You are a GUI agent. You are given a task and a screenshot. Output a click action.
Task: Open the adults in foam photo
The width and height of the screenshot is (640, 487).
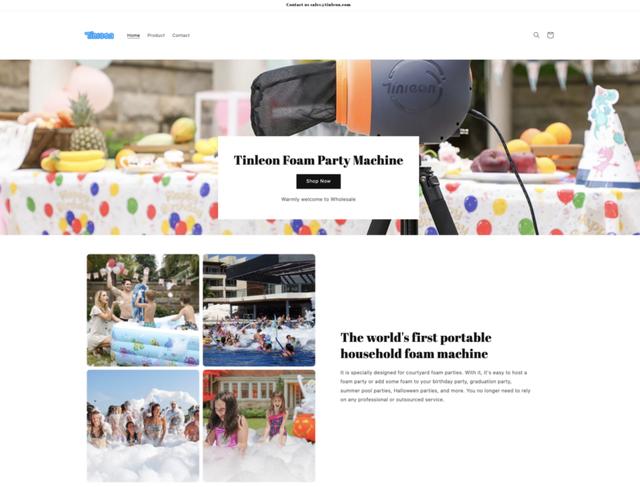(143, 426)
